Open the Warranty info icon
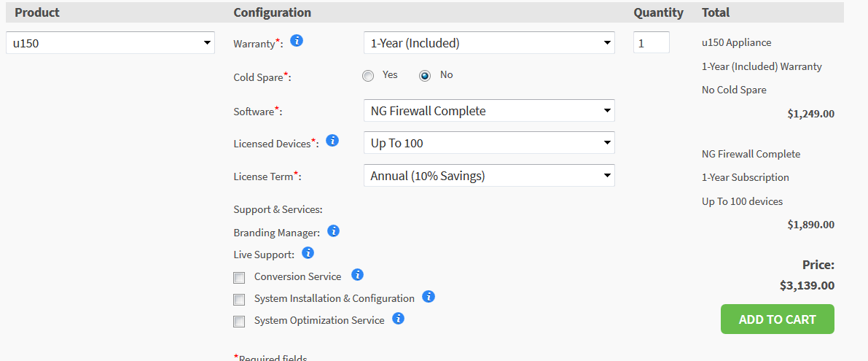This screenshot has width=868, height=361. [x=297, y=40]
